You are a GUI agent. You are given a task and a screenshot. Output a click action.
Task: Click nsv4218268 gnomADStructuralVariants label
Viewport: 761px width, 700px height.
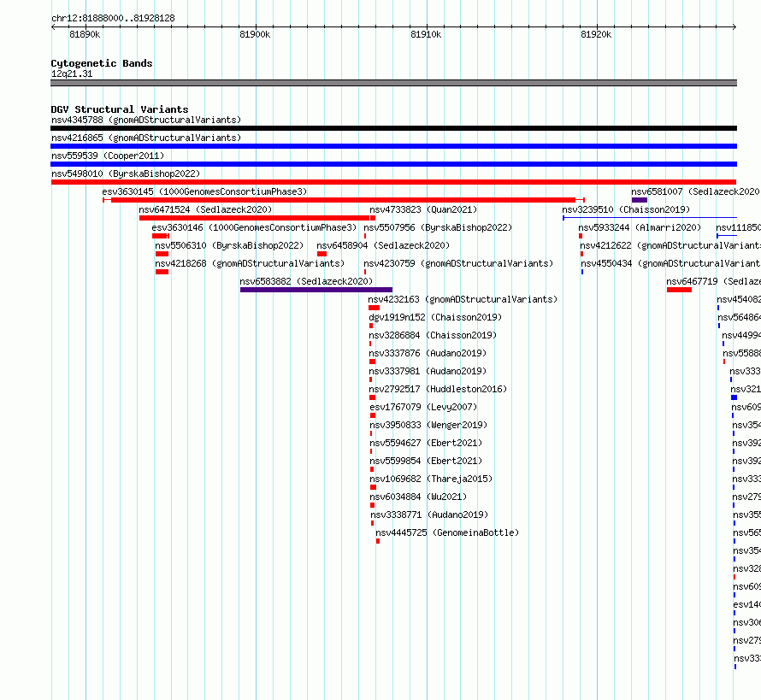[x=250, y=263]
